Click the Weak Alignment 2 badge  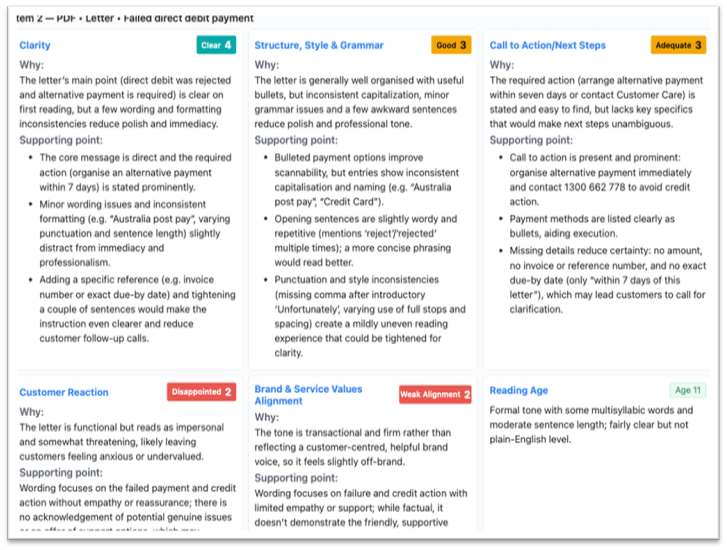click(x=435, y=395)
